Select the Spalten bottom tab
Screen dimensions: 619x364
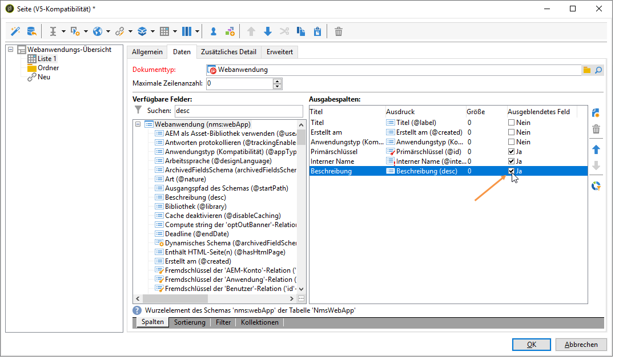click(x=152, y=322)
